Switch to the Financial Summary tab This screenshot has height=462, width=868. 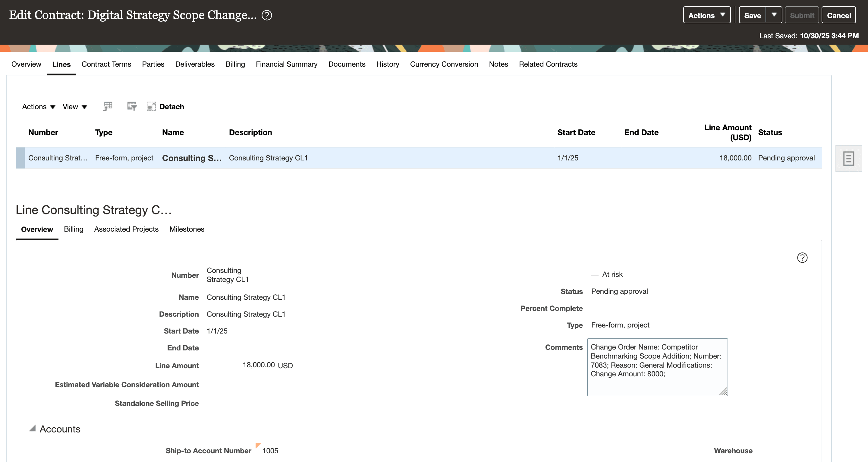coord(286,64)
